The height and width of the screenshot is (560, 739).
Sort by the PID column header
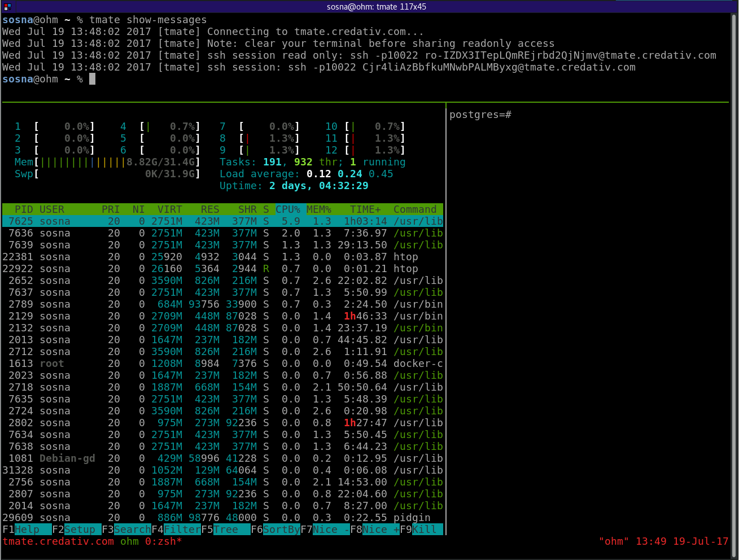24,209
